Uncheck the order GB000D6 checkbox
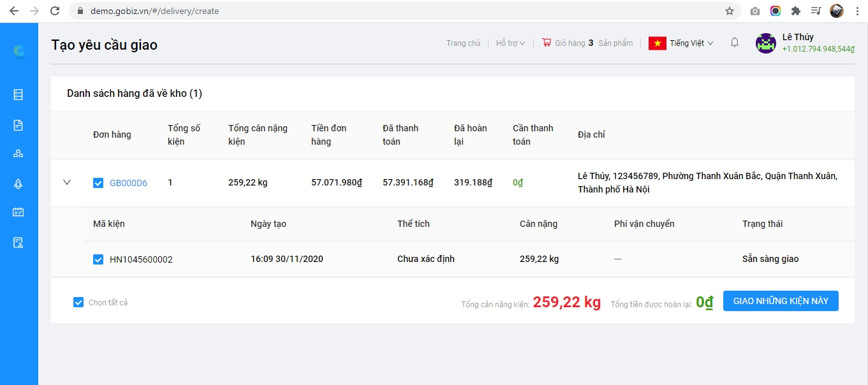This screenshot has width=868, height=385. coord(98,183)
